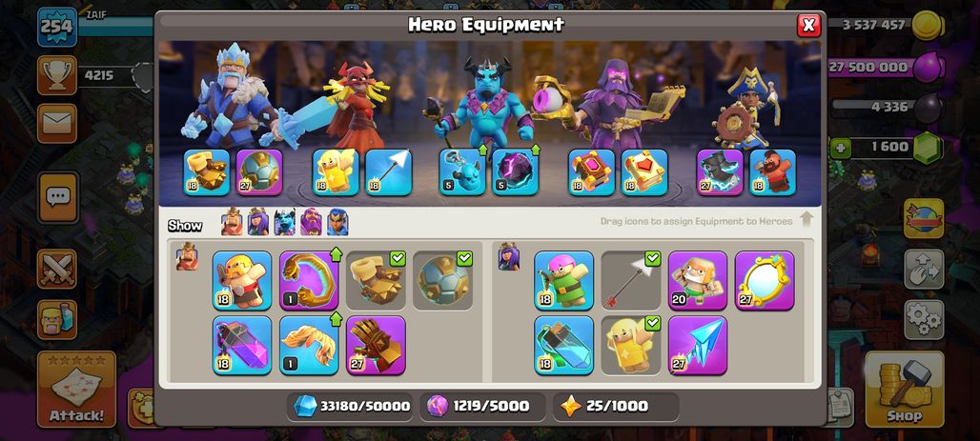980x441 pixels.
Task: Select equipped Giant Arrow with checkmark
Action: pos(631,280)
